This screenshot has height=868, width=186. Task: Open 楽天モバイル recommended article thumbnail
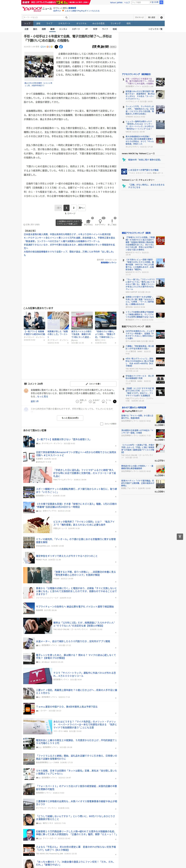(x=82, y=320)
